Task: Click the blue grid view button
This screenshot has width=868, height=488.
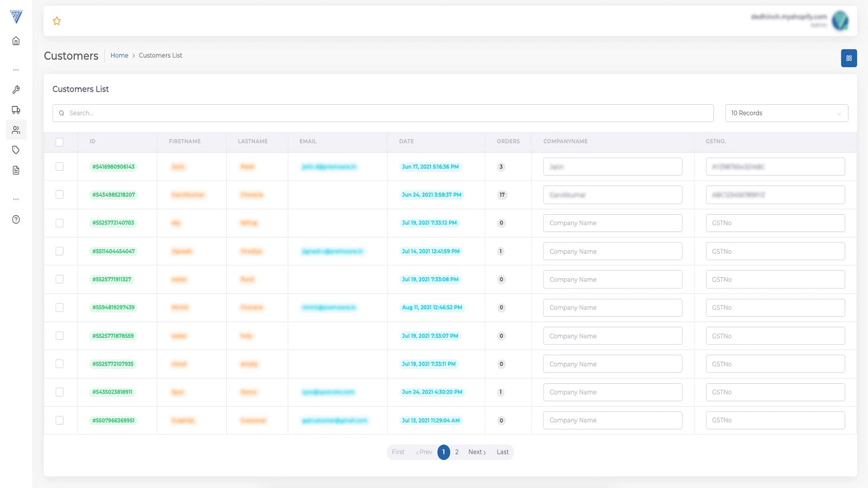Action: click(x=848, y=58)
